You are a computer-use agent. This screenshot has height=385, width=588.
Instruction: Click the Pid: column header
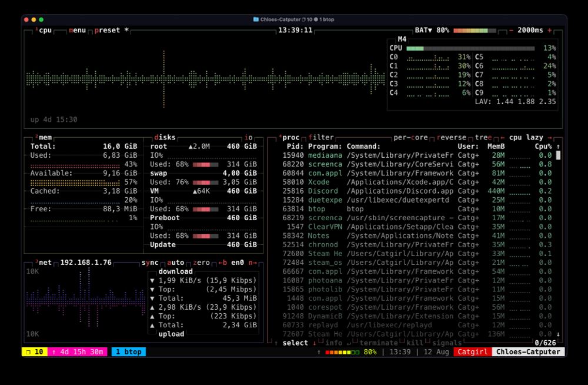click(295, 147)
